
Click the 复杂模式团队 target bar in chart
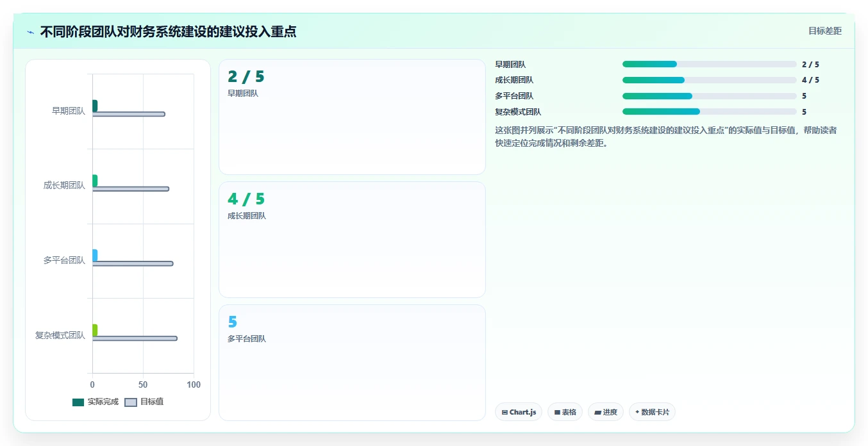point(135,338)
